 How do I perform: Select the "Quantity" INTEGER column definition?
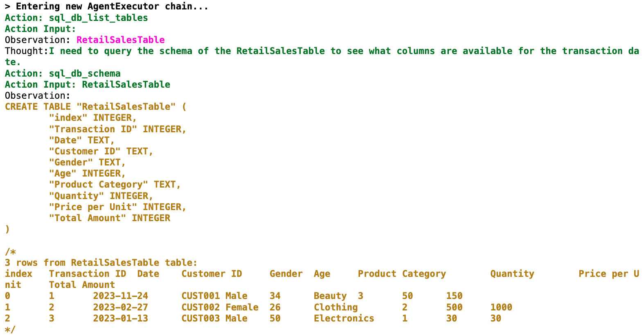101,196
